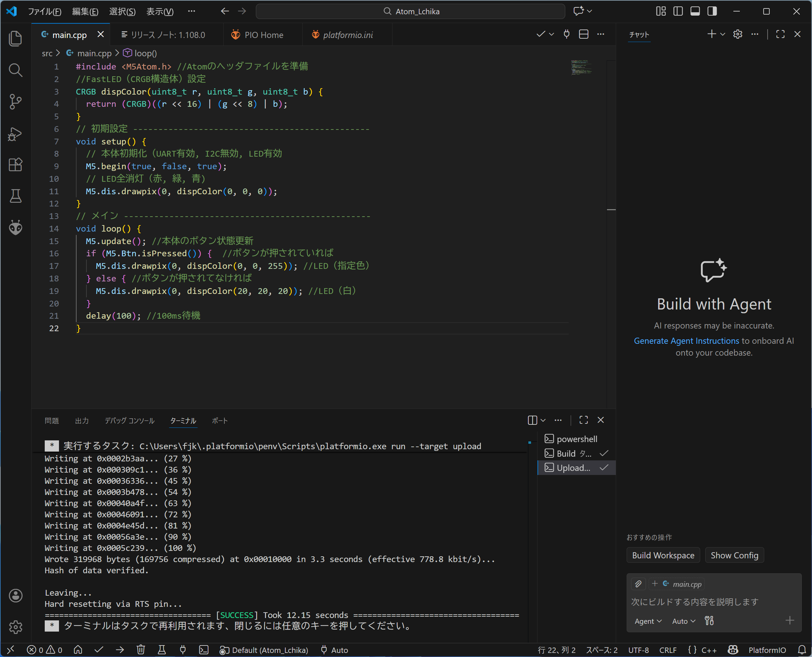Click the code minimap preview
This screenshot has height=657, width=812.
click(x=581, y=67)
